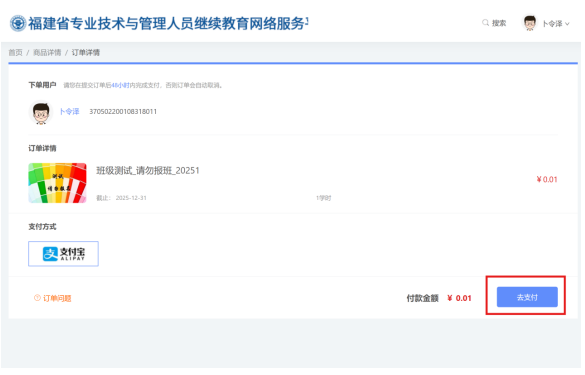Click the 1学时 credit hours text
585x375 pixels.
(x=323, y=198)
